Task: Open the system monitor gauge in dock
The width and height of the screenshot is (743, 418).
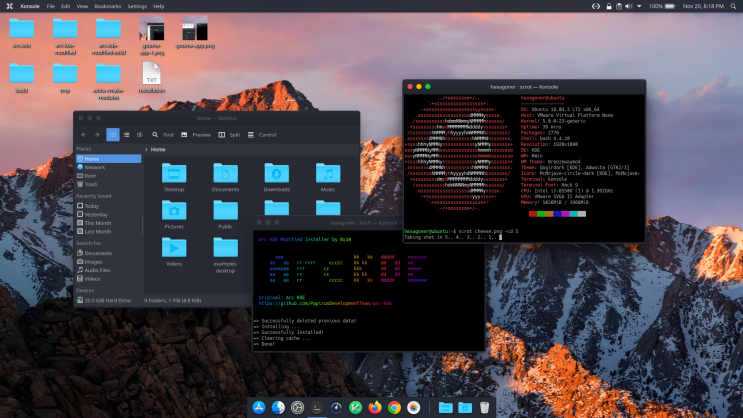Action: 336,408
